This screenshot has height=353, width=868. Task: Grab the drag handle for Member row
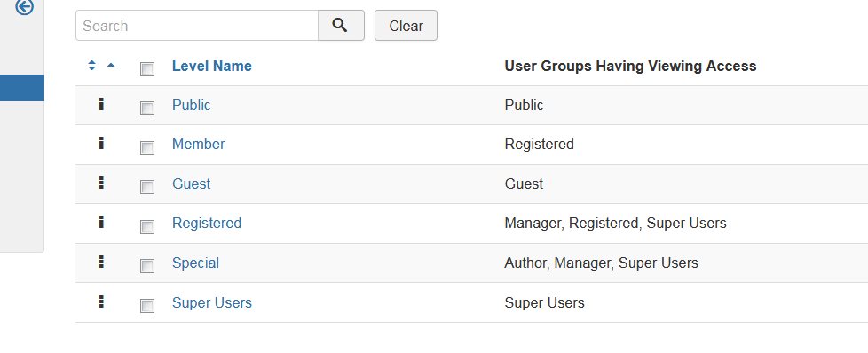pos(101,143)
